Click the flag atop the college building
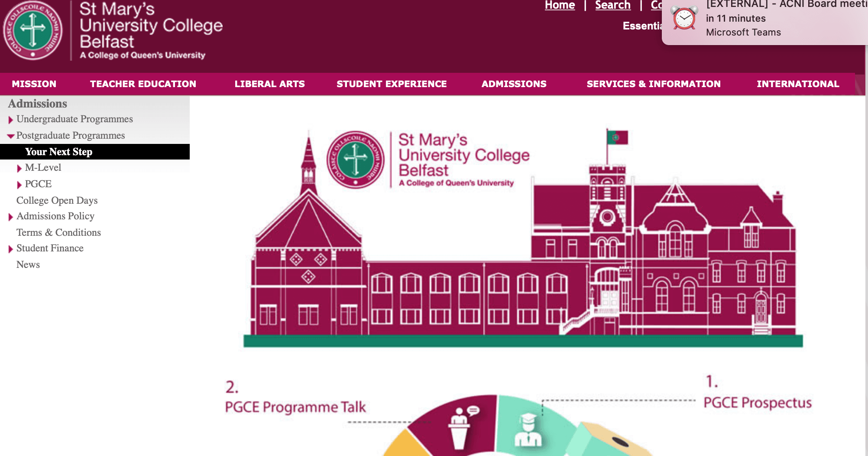 coord(617,138)
